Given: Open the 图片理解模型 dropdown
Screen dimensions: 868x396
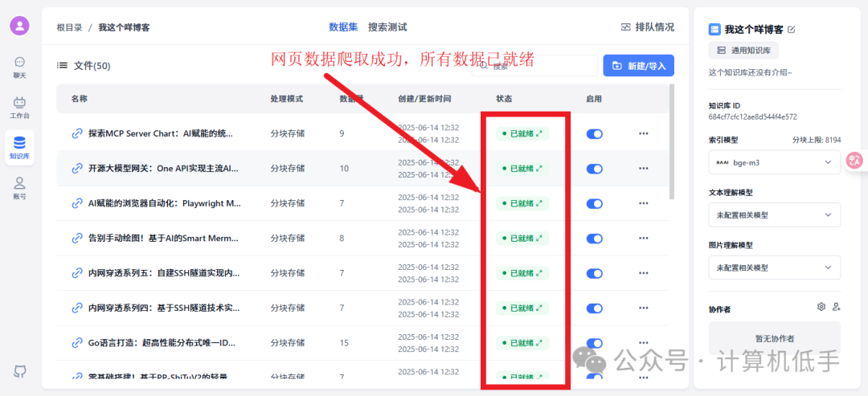Looking at the screenshot, I should click(x=775, y=267).
